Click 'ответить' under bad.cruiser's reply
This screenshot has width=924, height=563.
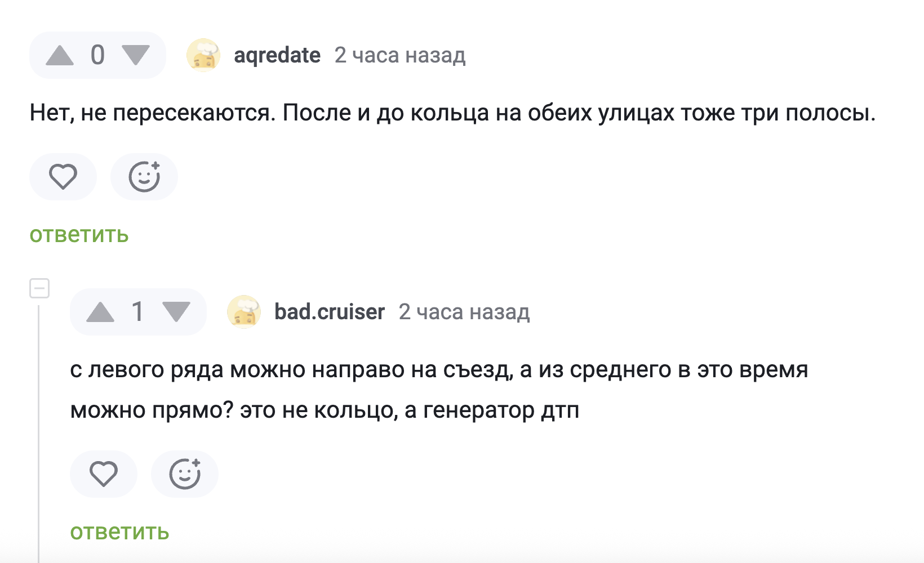119,532
